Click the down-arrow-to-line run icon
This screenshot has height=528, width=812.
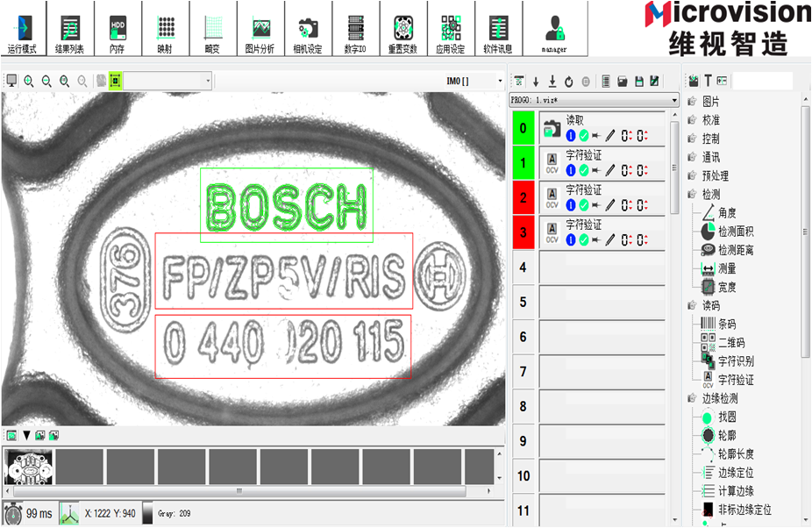point(552,82)
